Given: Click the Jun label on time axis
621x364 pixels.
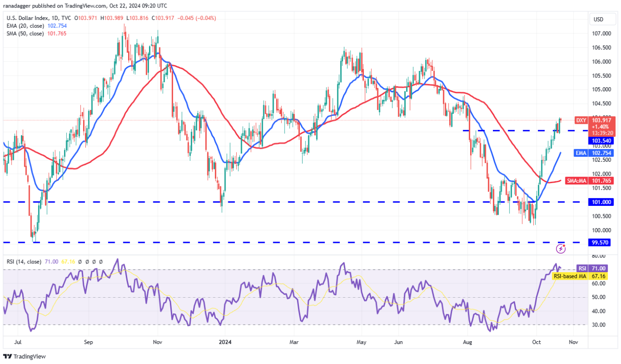Looking at the screenshot, I should point(398,342).
